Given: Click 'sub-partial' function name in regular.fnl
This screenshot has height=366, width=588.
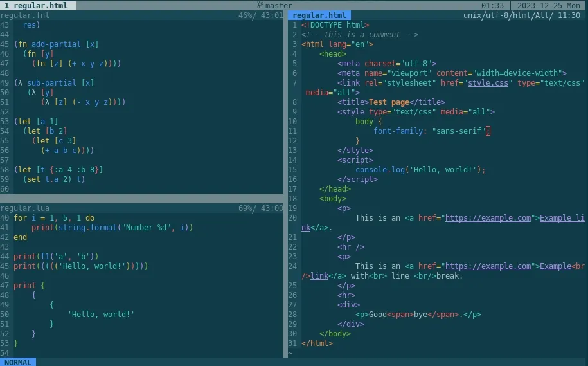Looking at the screenshot, I should (x=51, y=83).
